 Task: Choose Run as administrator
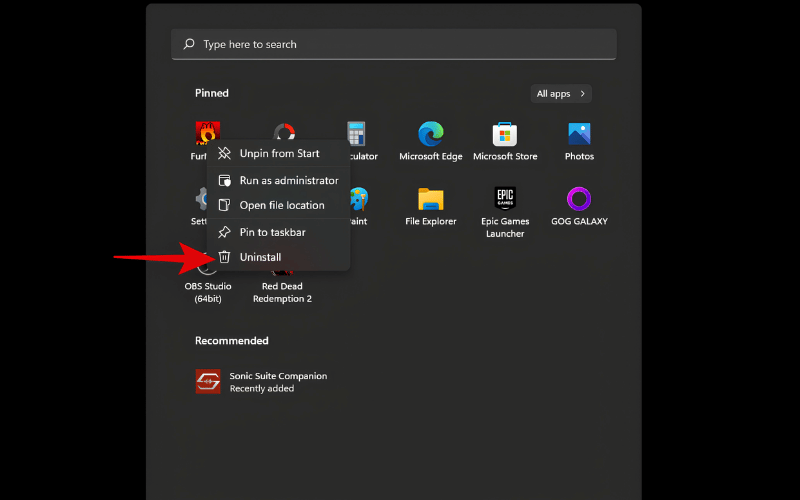point(279,180)
